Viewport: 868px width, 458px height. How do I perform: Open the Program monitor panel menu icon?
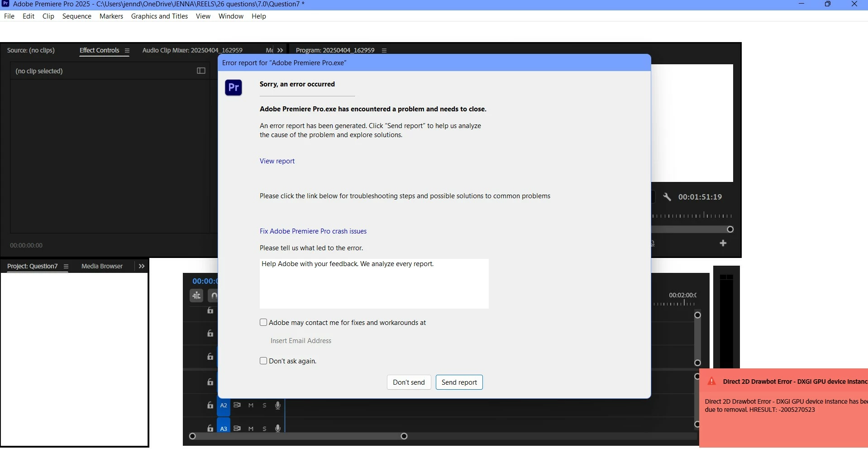pos(384,51)
